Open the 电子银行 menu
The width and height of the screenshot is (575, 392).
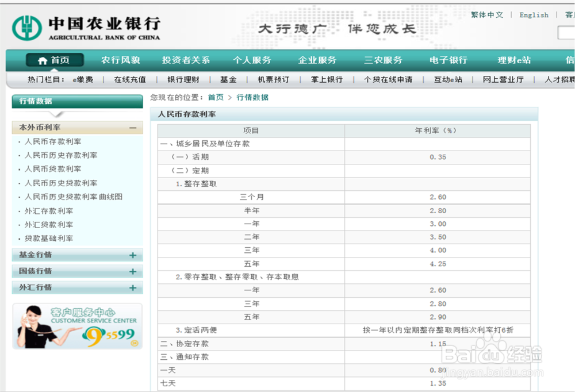pos(448,60)
